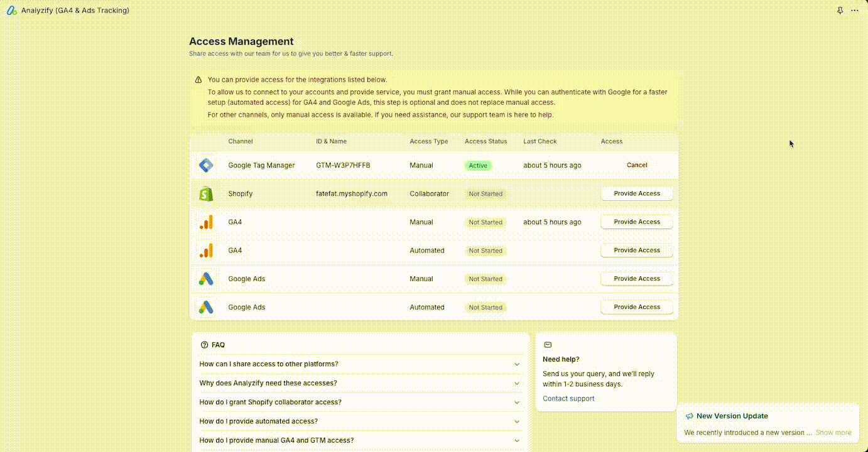Select fatefat.myshopify.com store name

coord(352,194)
